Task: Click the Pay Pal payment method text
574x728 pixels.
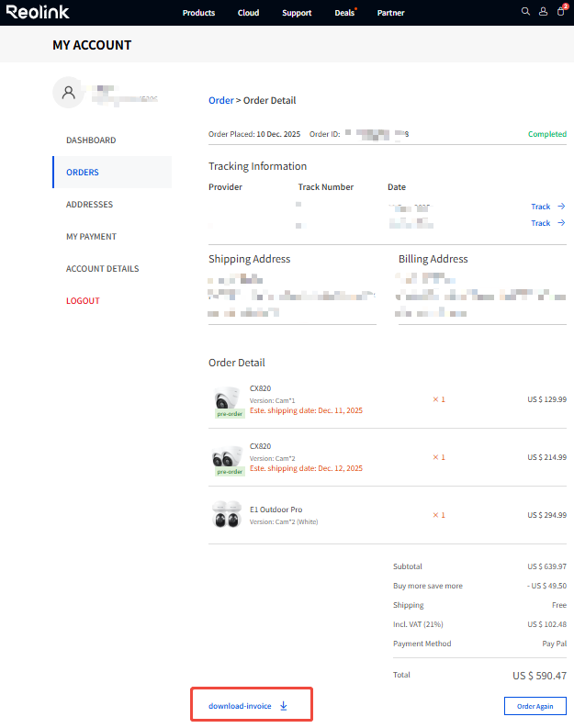Action: tap(555, 644)
